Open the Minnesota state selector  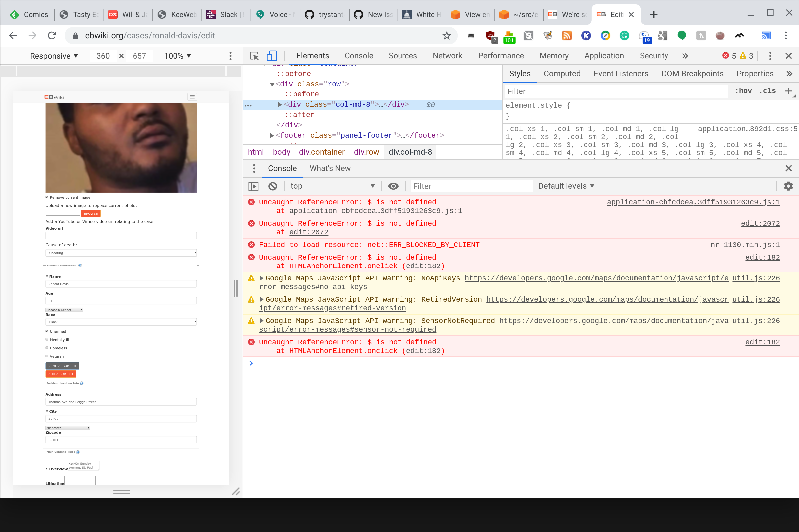[67, 428]
